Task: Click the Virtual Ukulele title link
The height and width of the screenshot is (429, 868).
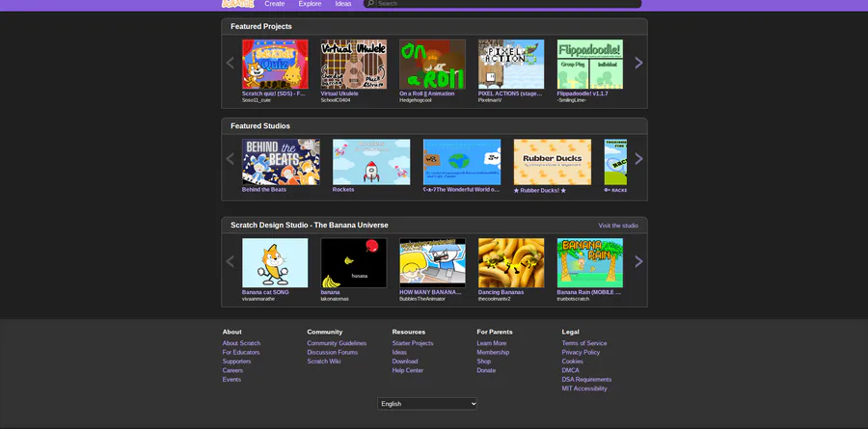Action: pos(339,94)
